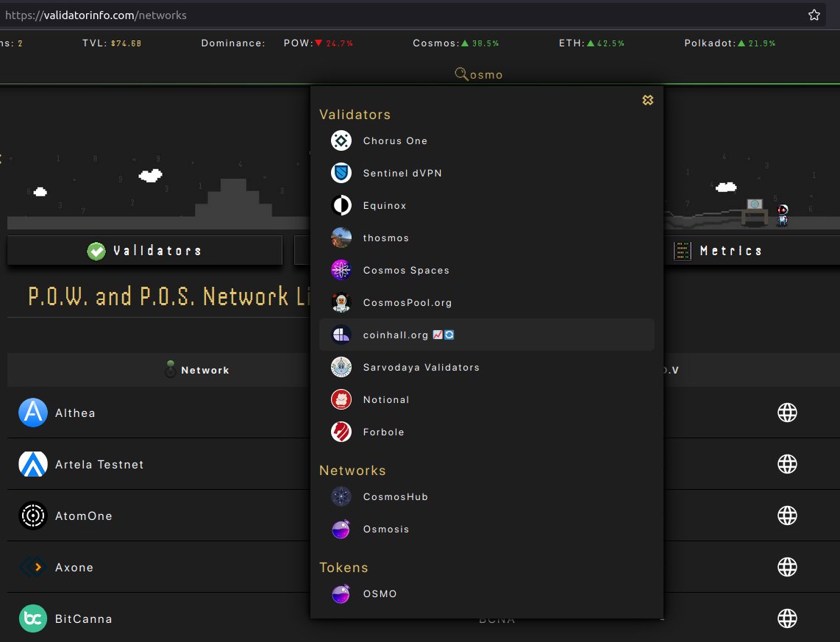Open the globe link in Althea row
The width and height of the screenshot is (840, 642).
tap(787, 413)
